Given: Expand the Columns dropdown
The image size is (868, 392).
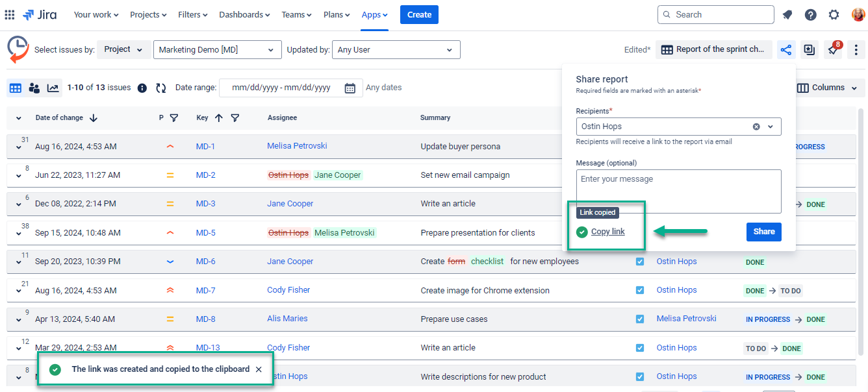Looking at the screenshot, I should pyautogui.click(x=826, y=88).
